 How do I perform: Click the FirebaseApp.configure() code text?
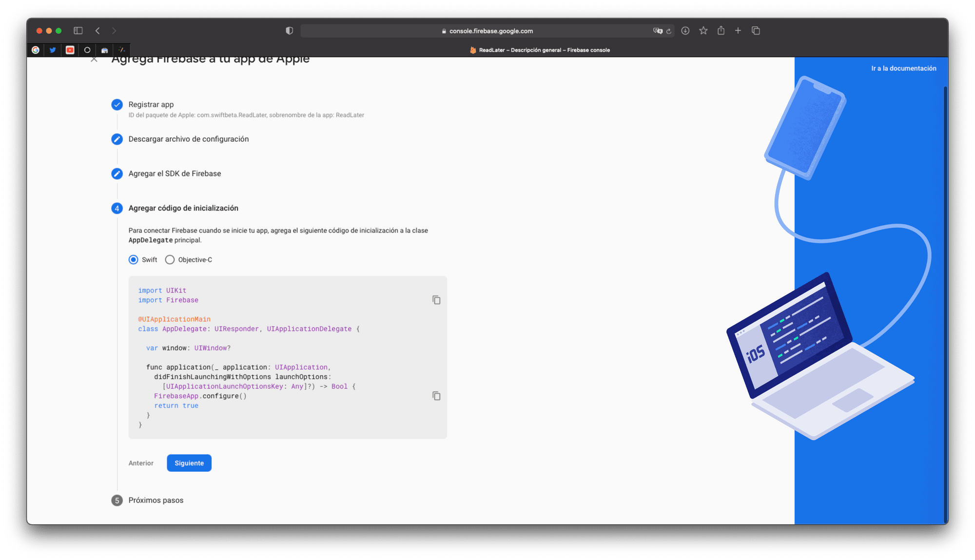pos(200,396)
